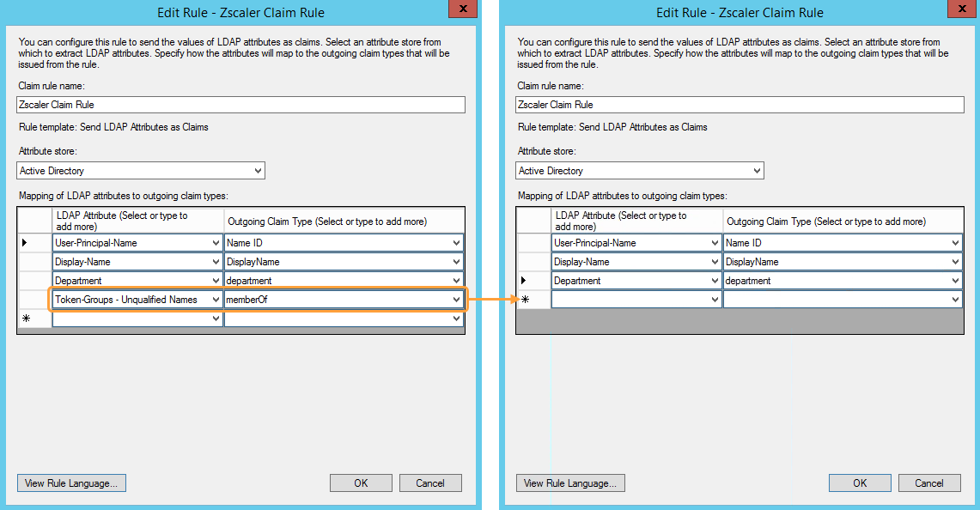Image resolution: width=980 pixels, height=510 pixels.
Task: Click View Rule Language in left dialog
Action: pyautogui.click(x=71, y=483)
